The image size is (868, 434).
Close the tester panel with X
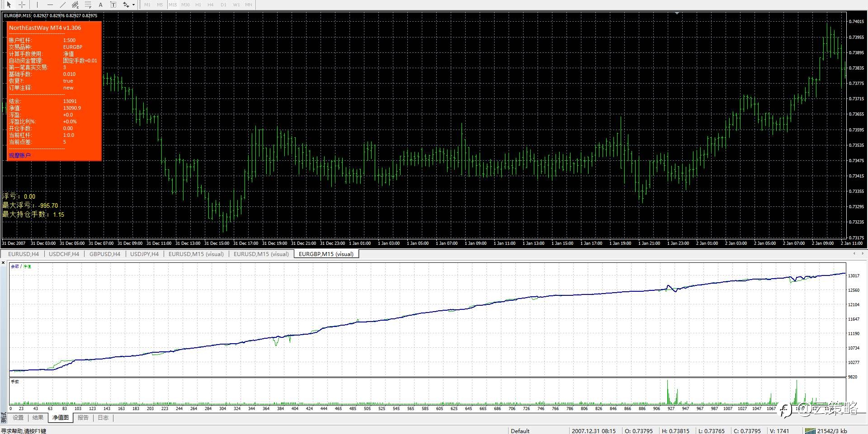(x=3, y=263)
